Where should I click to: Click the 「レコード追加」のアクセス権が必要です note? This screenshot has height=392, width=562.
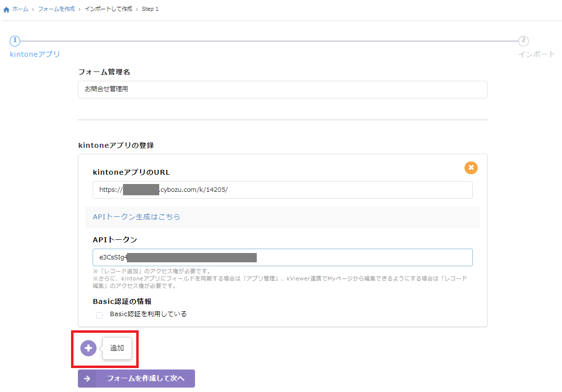153,271
